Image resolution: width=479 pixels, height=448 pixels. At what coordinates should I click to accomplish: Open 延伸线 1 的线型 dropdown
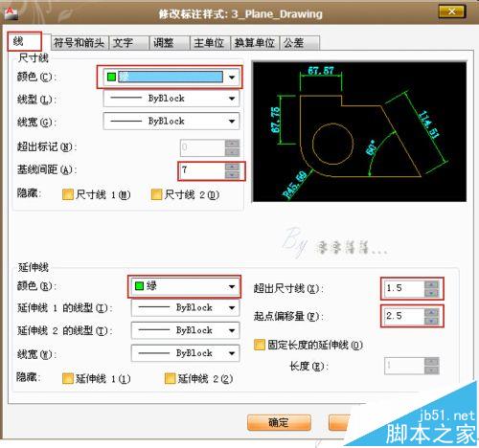pyautogui.click(x=185, y=308)
